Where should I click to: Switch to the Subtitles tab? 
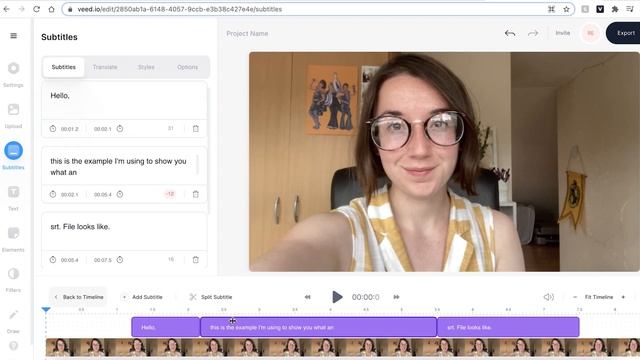64,67
